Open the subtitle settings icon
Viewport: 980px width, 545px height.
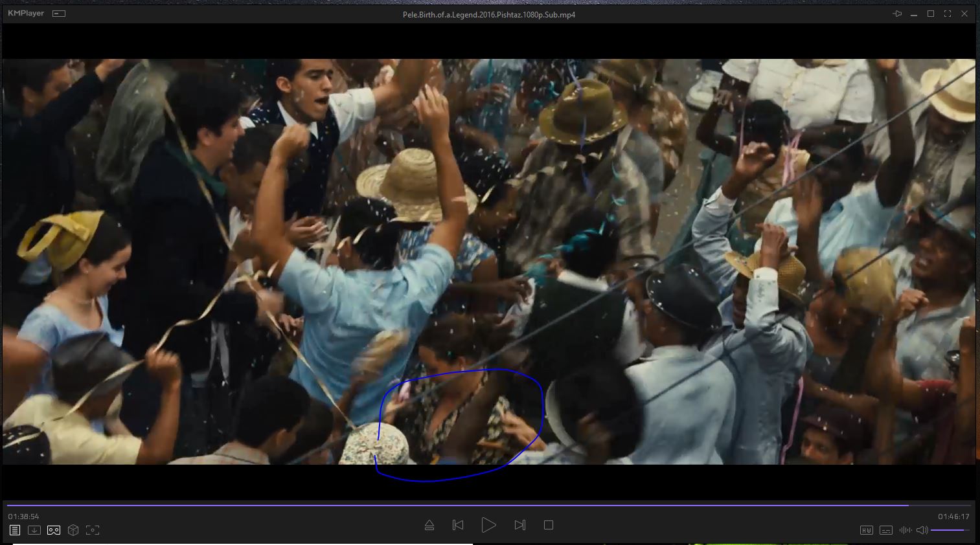[885, 530]
